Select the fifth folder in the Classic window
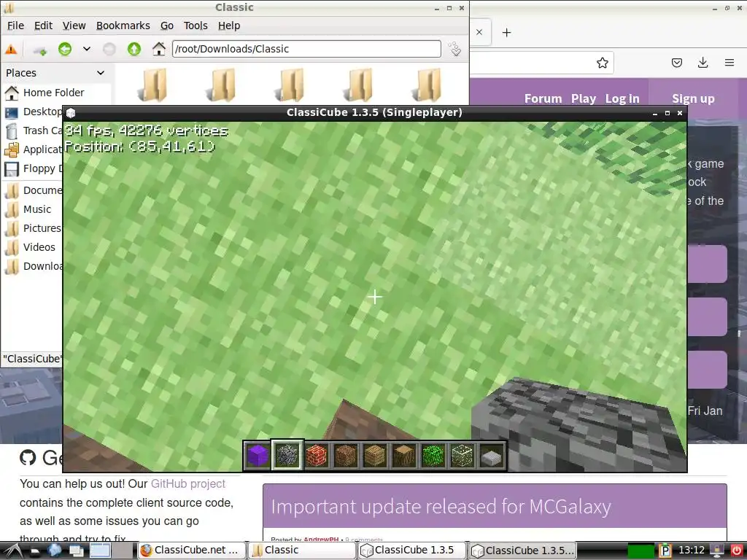Viewport: 747px width, 560px height. [x=427, y=85]
